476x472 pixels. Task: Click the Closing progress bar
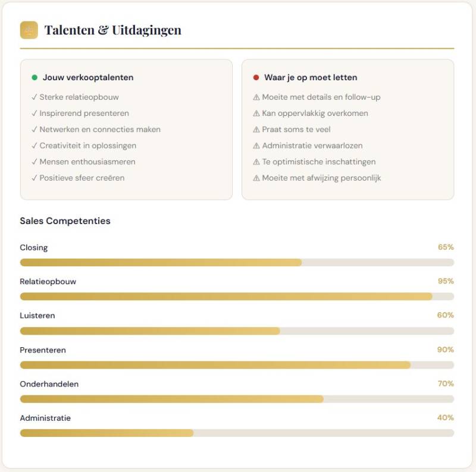click(237, 262)
